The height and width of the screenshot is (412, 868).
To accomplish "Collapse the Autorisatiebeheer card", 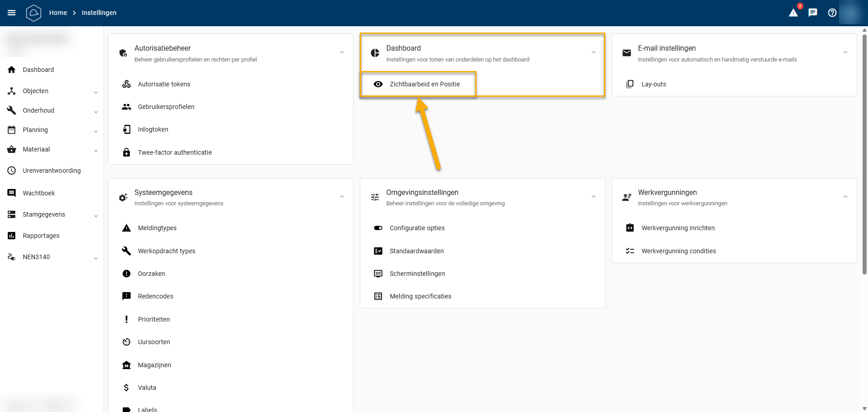I will click(342, 52).
